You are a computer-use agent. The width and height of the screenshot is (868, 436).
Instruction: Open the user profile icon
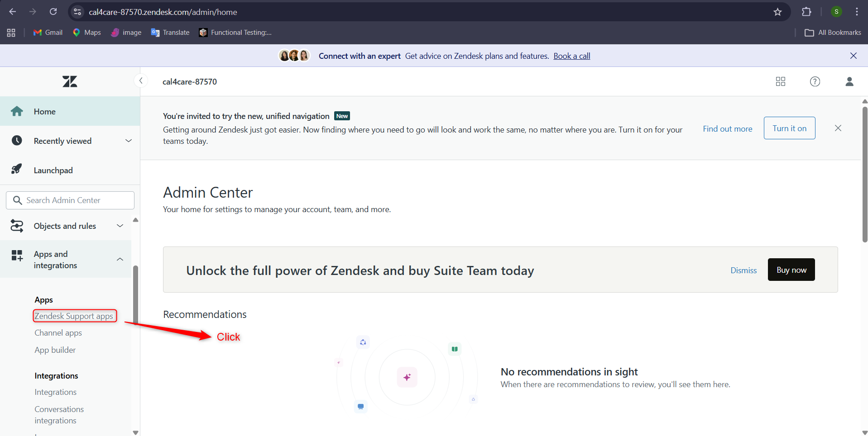tap(849, 81)
